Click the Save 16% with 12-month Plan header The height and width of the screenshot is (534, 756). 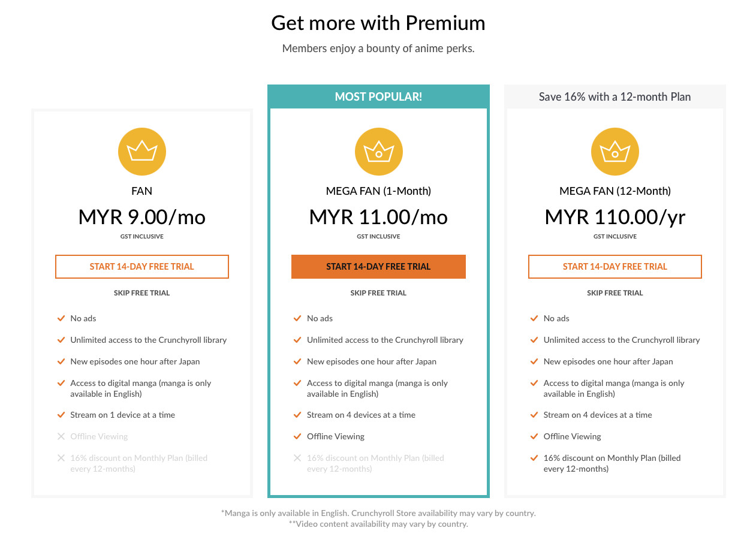point(615,96)
